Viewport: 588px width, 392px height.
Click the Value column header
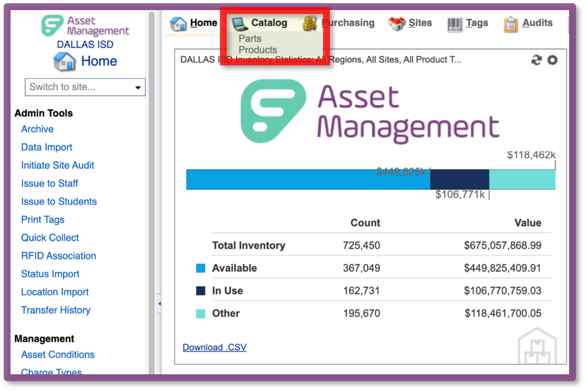tap(528, 223)
